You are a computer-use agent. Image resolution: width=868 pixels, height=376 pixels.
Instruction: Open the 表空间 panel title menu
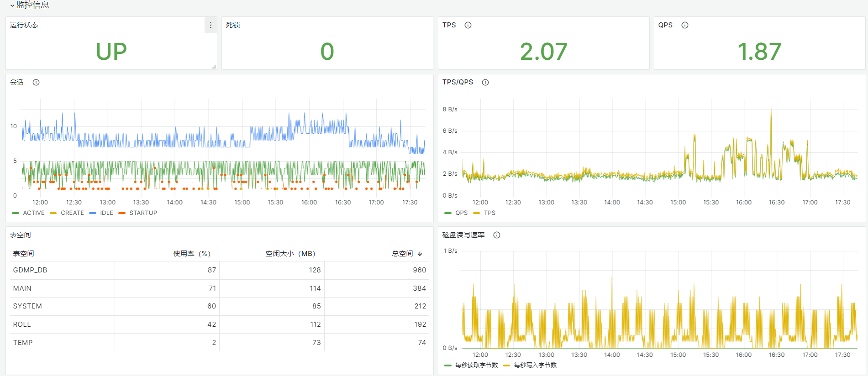click(x=21, y=235)
